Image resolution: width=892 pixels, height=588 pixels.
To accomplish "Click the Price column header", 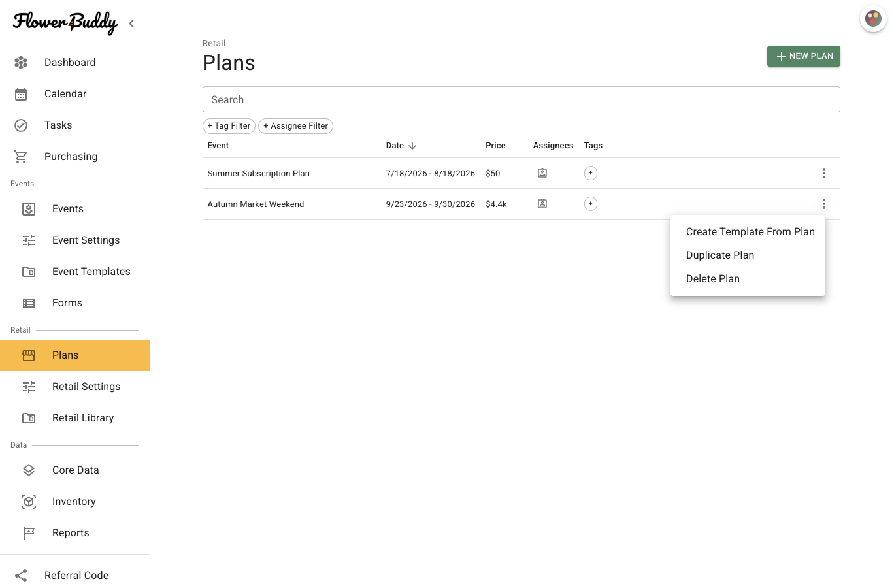I will click(495, 146).
